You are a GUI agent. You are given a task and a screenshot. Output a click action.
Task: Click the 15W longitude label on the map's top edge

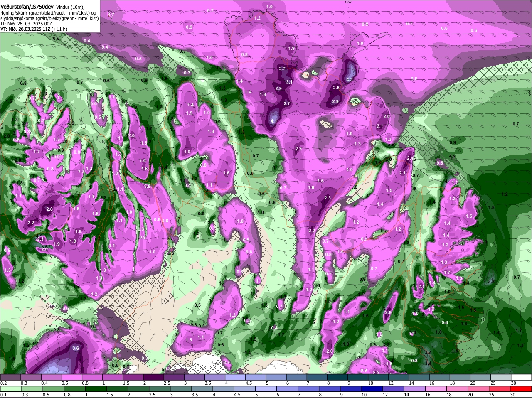(x=348, y=2)
